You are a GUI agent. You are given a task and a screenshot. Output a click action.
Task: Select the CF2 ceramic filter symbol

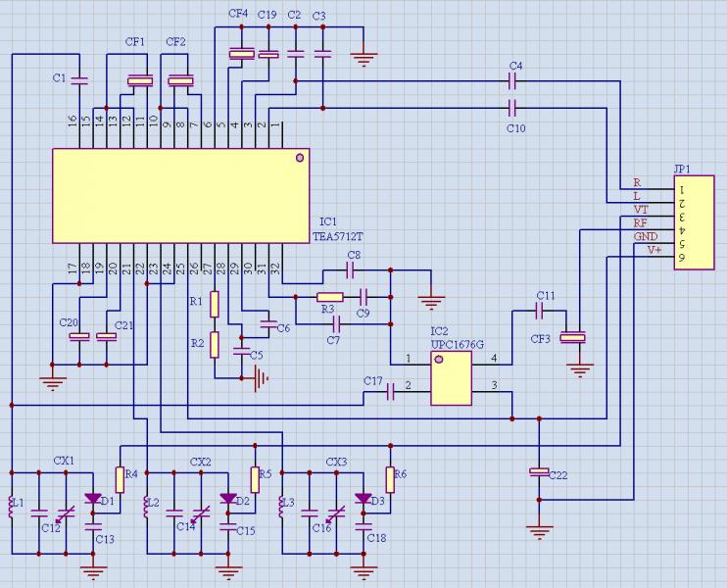click(180, 82)
